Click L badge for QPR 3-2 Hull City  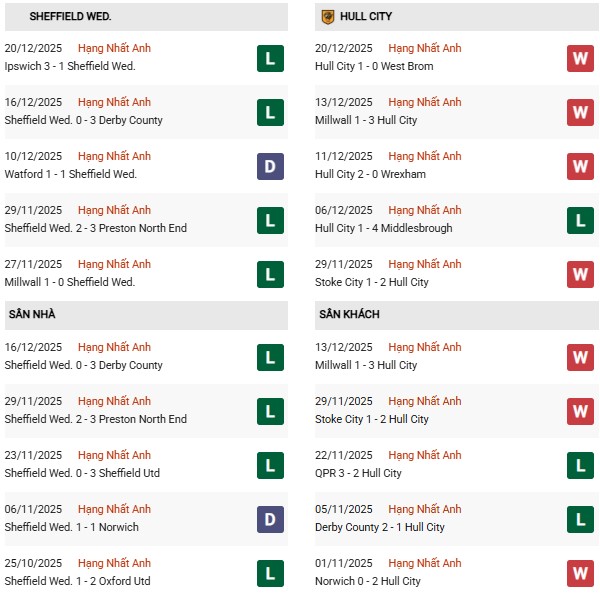pos(580,465)
